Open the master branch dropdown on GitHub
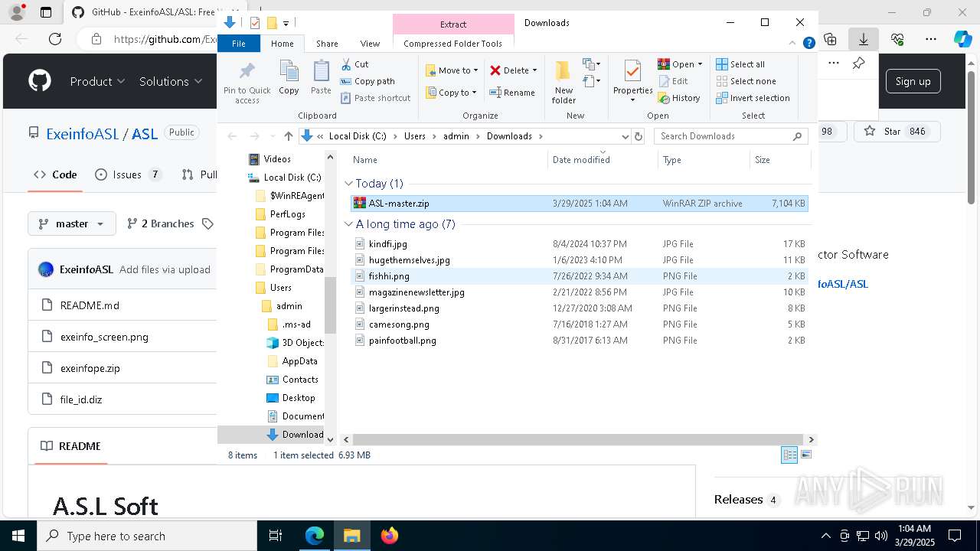This screenshot has width=980, height=551. pos(72,223)
